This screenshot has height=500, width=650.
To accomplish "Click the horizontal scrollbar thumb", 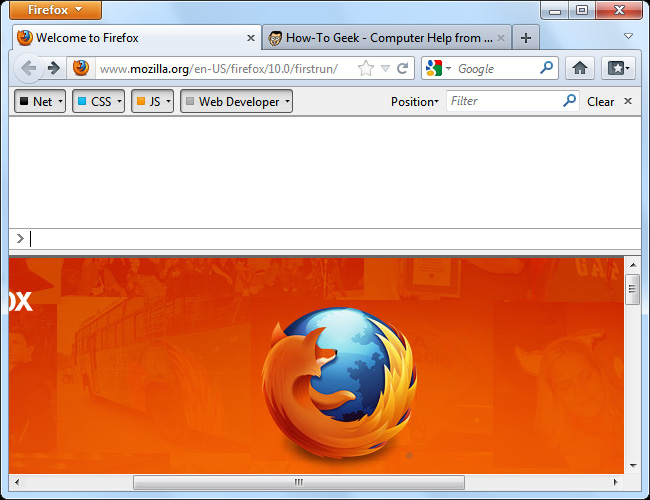I will [x=298, y=482].
